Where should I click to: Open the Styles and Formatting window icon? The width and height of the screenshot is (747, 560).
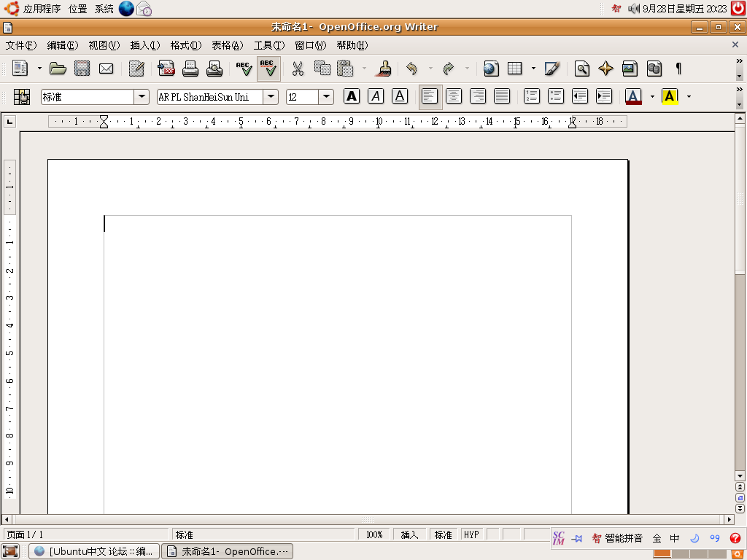click(21, 97)
